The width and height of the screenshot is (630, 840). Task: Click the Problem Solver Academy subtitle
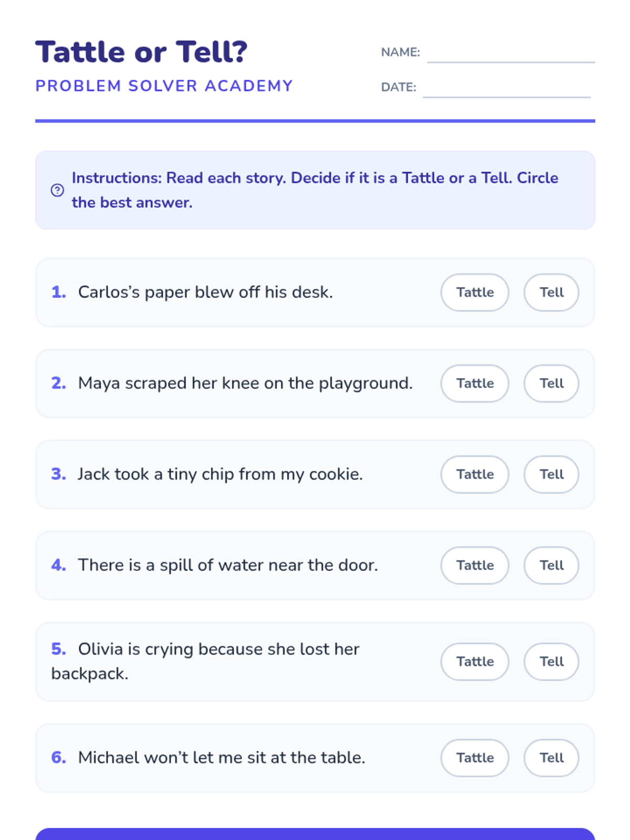pos(164,86)
